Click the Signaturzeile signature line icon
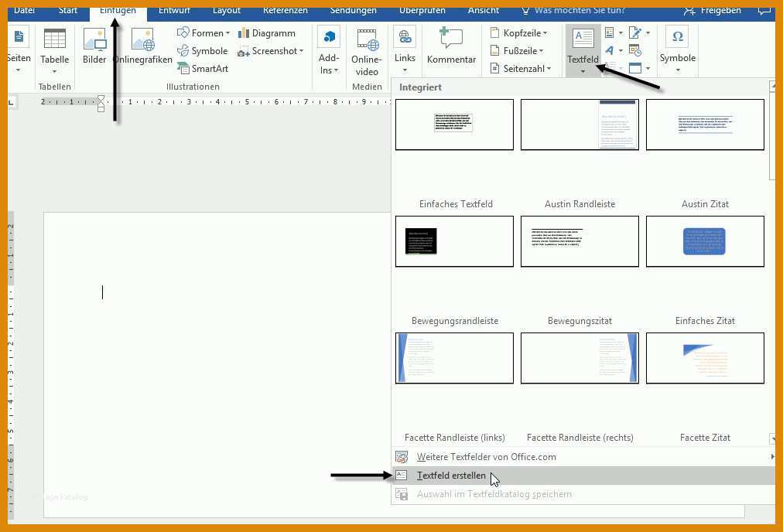The image size is (783, 532). click(x=634, y=33)
